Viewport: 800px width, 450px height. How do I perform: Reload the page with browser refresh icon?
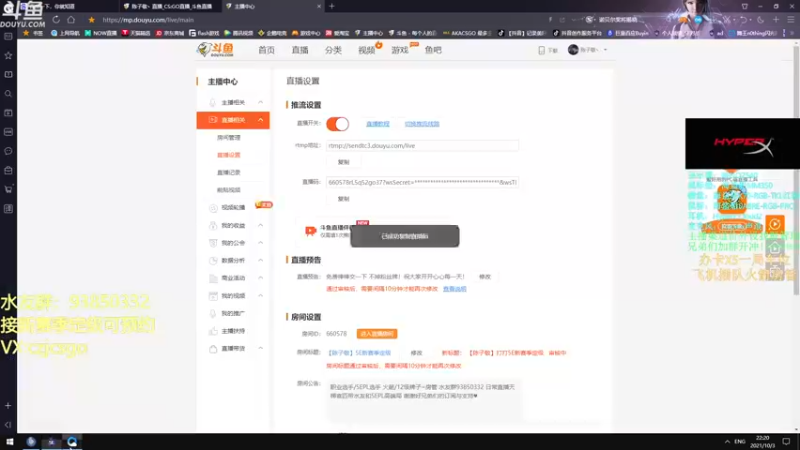click(56, 19)
